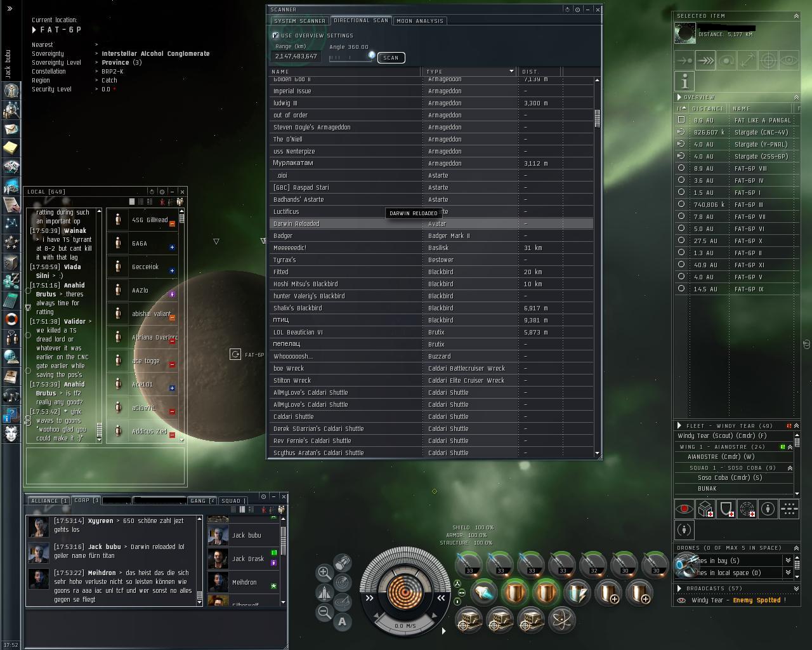Sort scan results by Name header
The width and height of the screenshot is (812, 650).
pyautogui.click(x=346, y=71)
